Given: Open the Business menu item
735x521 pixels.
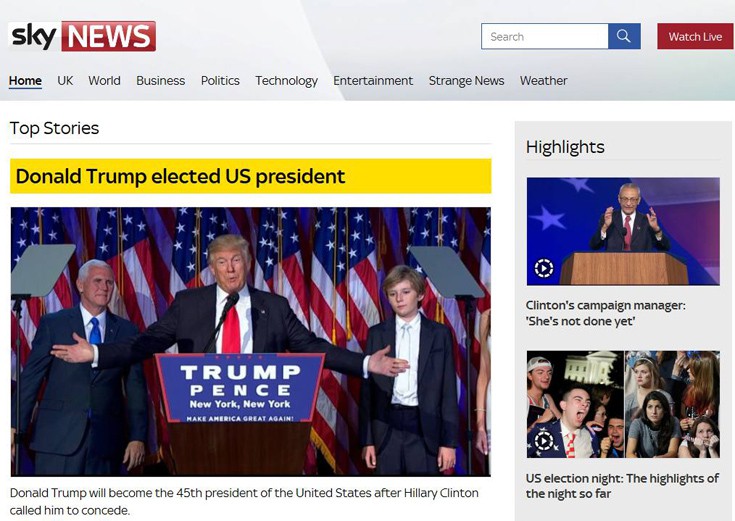Looking at the screenshot, I should [x=161, y=81].
